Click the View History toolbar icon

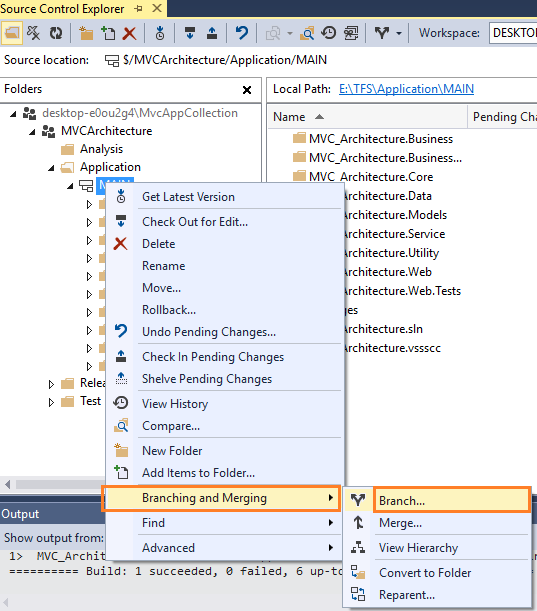[329, 33]
